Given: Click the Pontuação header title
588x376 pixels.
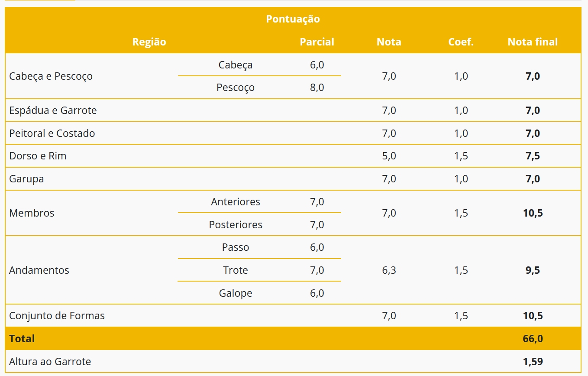Looking at the screenshot, I should click(x=293, y=19).
